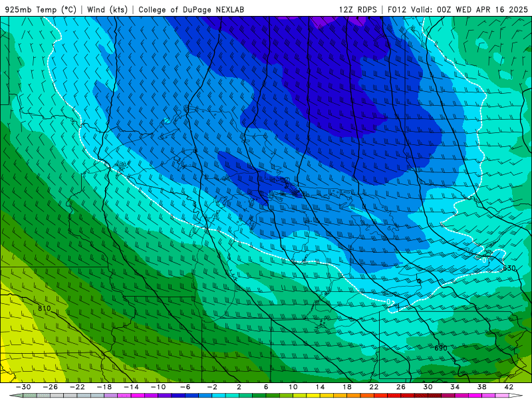
Task: Click the positive "18" legend value
Action: [346, 387]
